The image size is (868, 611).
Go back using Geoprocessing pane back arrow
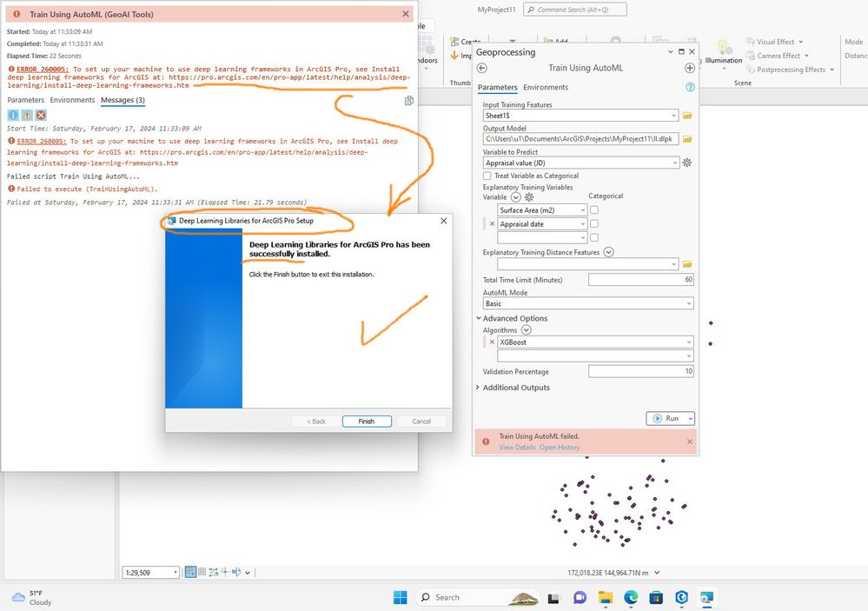tap(482, 68)
